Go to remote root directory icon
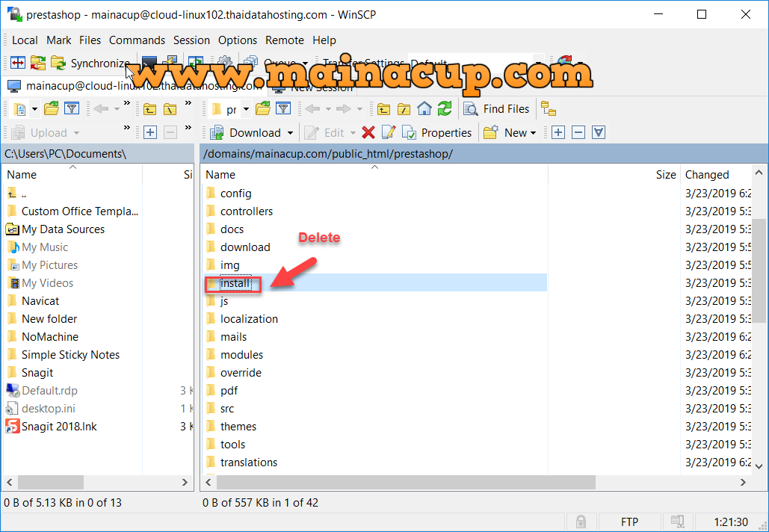The width and height of the screenshot is (769, 532). (404, 109)
